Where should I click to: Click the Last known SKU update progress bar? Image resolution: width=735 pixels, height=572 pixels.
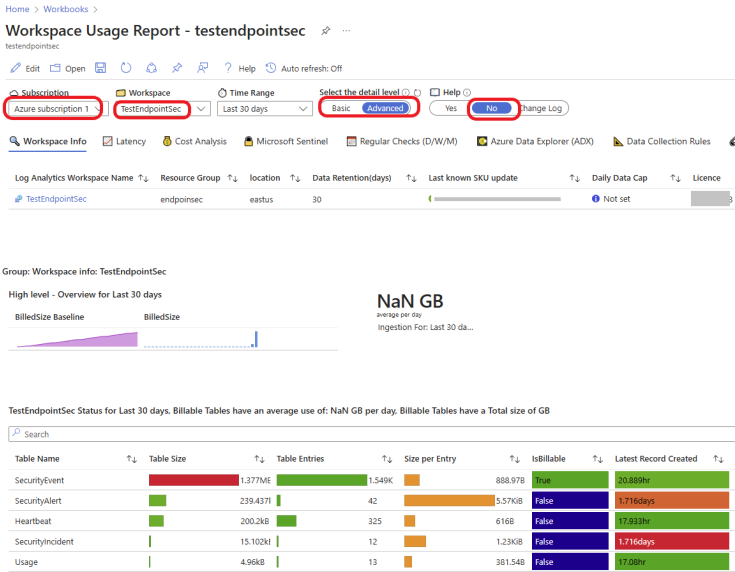495,199
